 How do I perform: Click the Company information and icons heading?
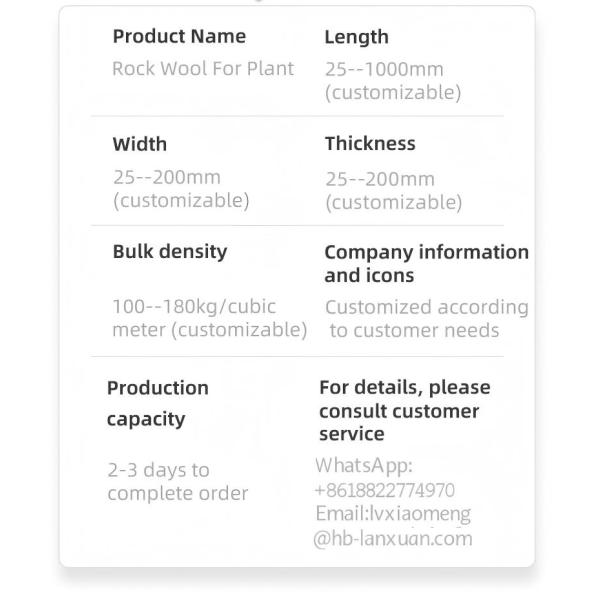(x=426, y=263)
